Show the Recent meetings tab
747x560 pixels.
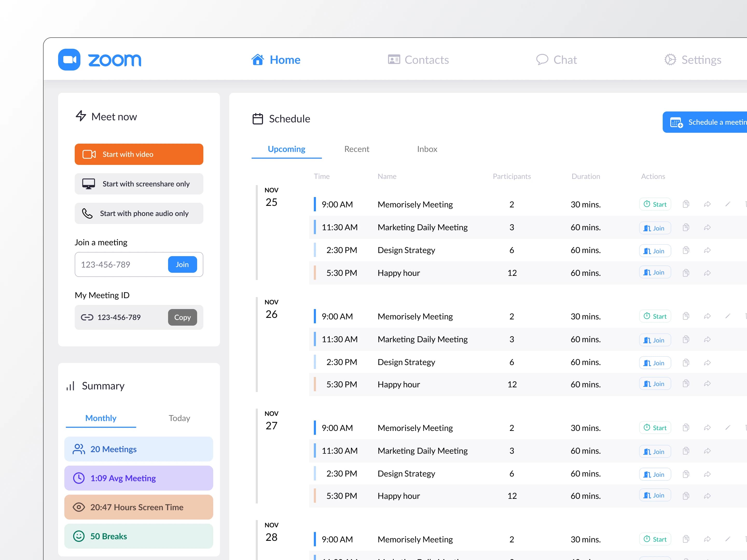point(357,149)
